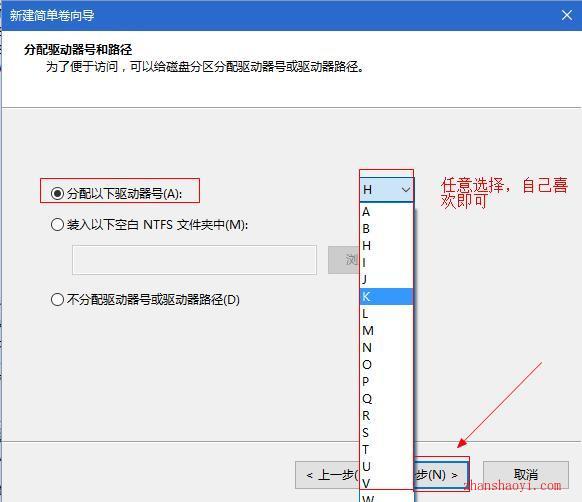Choose drive letter L option
Image resolution: width=582 pixels, height=502 pixels.
[x=386, y=313]
